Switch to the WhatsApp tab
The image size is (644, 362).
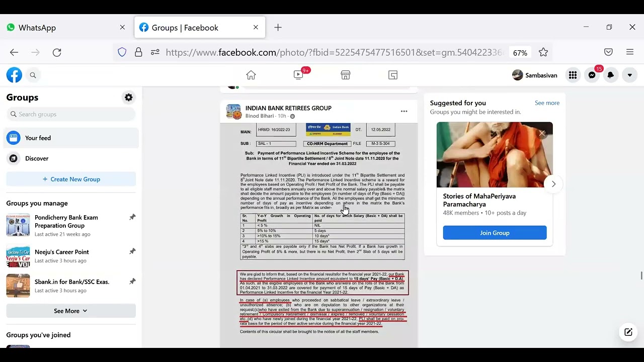click(66, 28)
